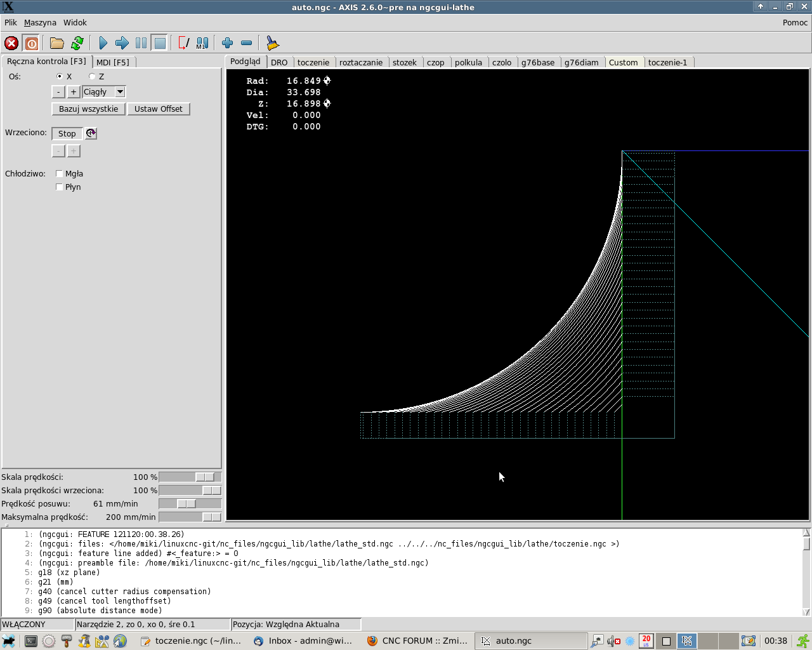This screenshot has width=812, height=650.
Task: Launch the web browser globe icon
Action: tap(120, 641)
